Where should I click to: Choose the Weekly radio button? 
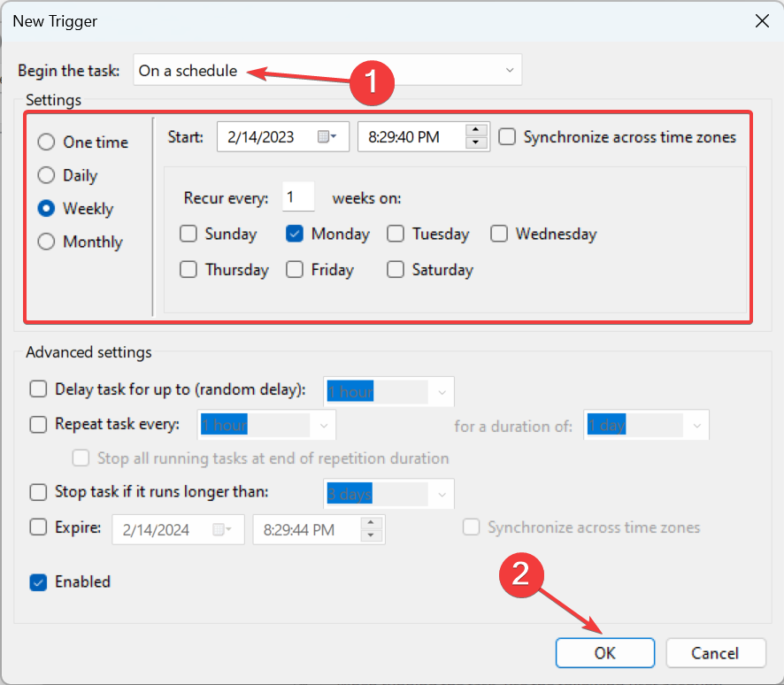tap(47, 208)
